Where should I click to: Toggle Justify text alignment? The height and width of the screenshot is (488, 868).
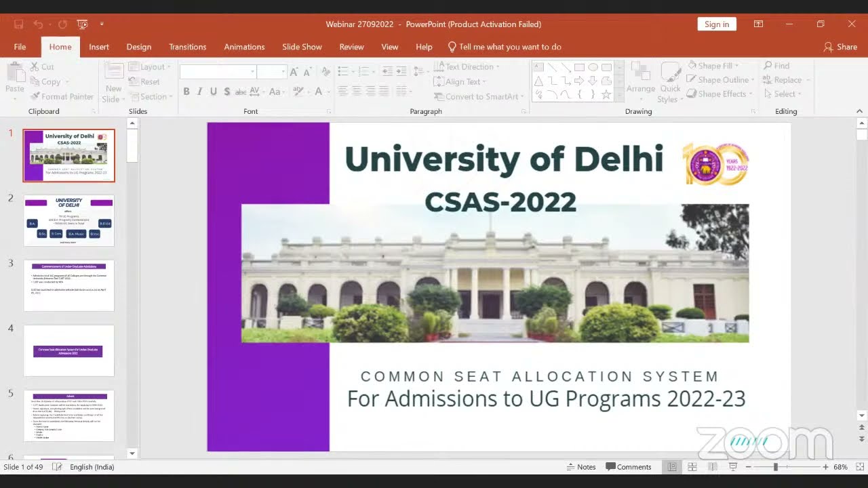pos(384,90)
